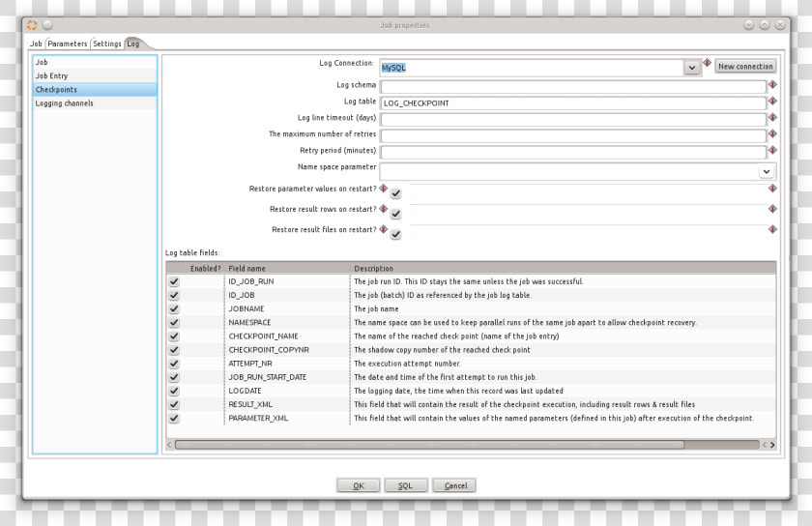Click the table scrollbar far-right arrow
The image size is (812, 526).
(x=772, y=445)
